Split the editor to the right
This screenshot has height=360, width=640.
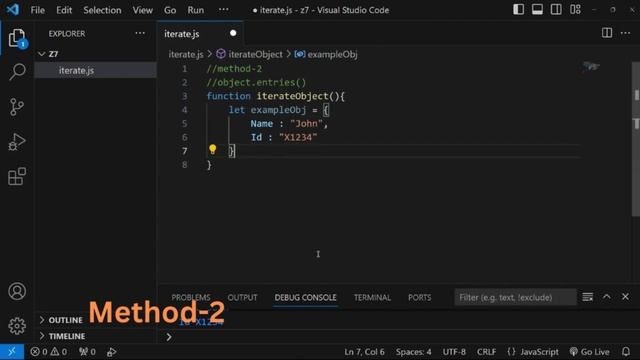(607, 33)
